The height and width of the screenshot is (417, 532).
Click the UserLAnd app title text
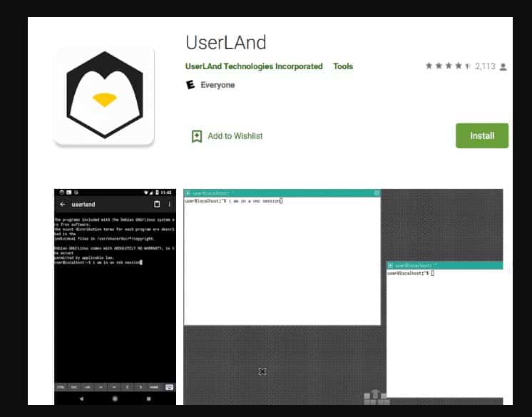[x=225, y=43]
